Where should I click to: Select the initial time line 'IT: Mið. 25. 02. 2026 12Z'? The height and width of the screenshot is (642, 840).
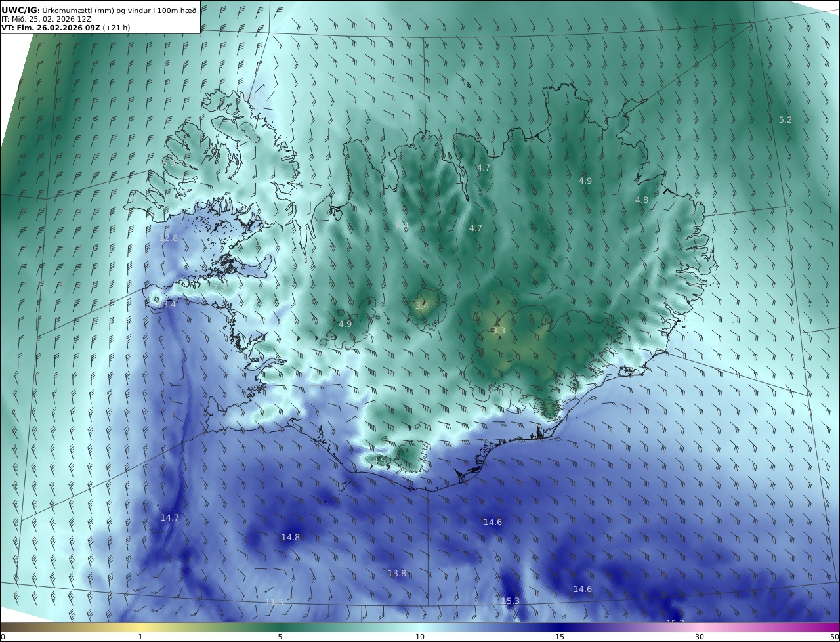[46, 19]
